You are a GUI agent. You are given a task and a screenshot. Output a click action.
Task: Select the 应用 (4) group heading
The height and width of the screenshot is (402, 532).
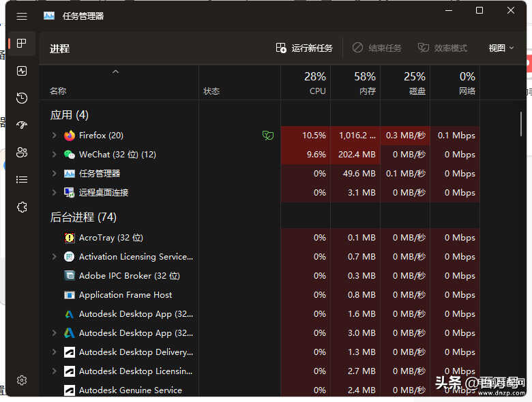pyautogui.click(x=69, y=115)
